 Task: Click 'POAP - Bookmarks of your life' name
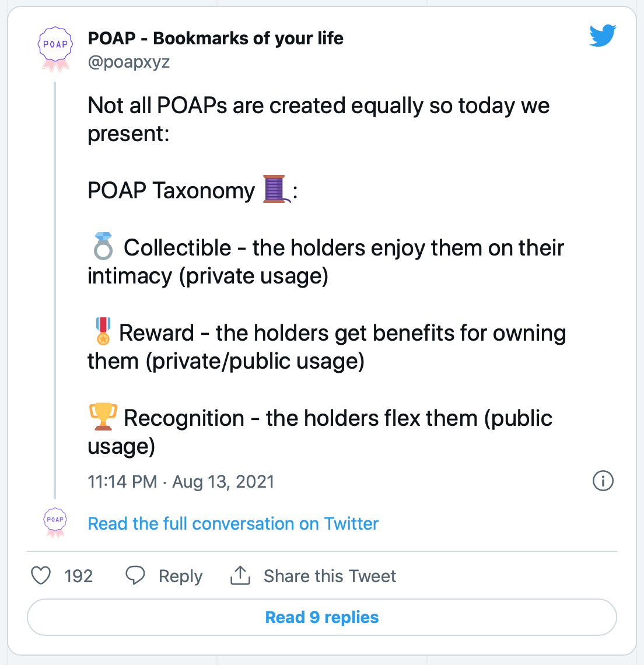pos(215,38)
